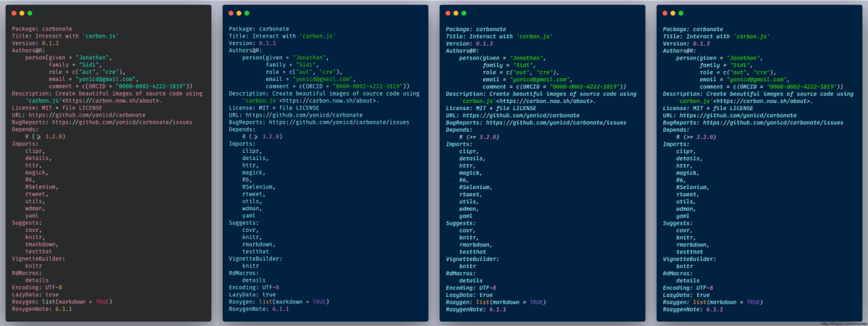
Task: Click 'RdMacros:' field in the rightmost panel
Action: (678, 273)
